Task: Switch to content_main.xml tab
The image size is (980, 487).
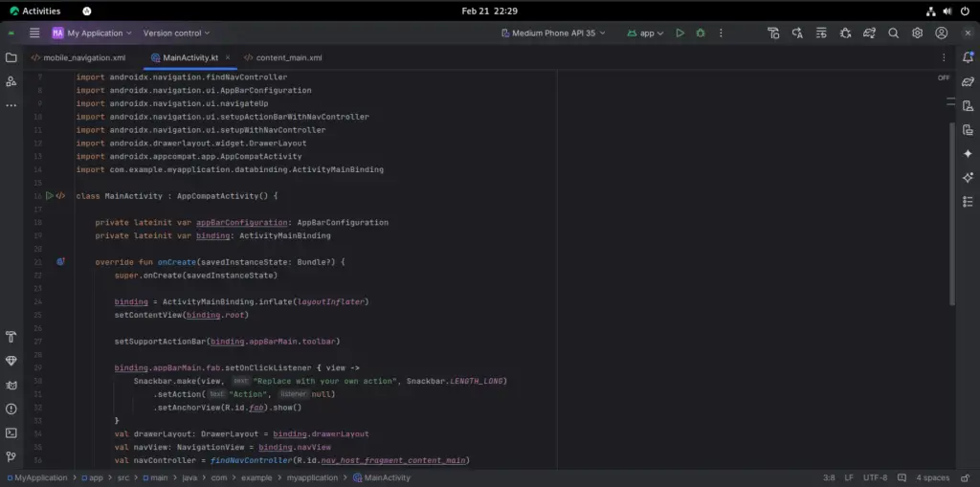Action: 283,57
